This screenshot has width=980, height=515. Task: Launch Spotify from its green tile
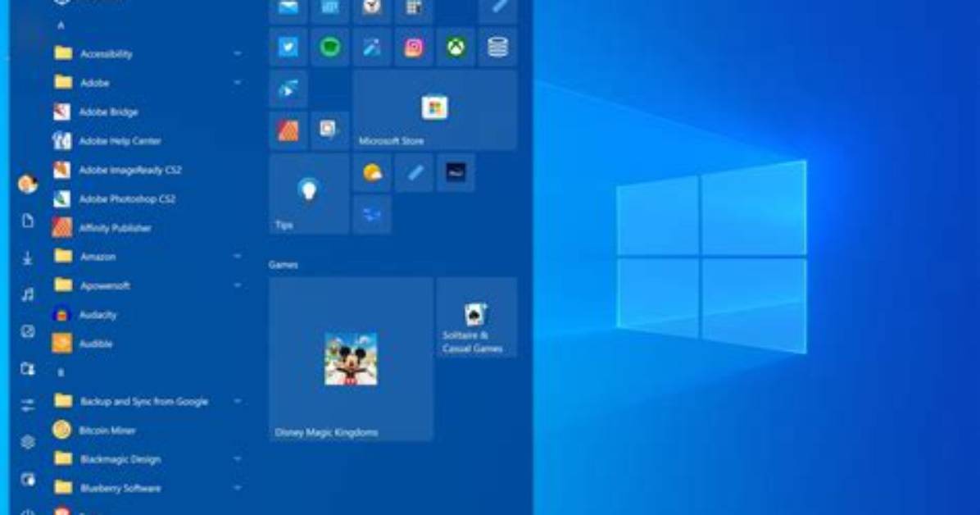(x=330, y=47)
